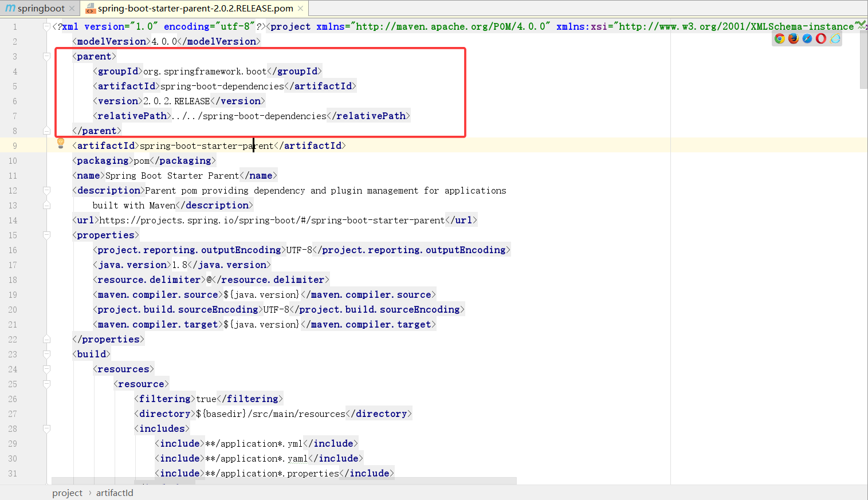
Task: Collapse the project element fold on line 1
Action: coord(47,26)
